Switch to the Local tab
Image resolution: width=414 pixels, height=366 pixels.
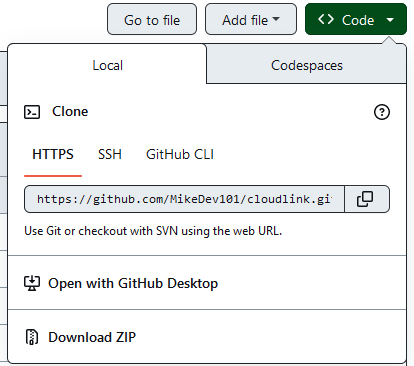coord(107,65)
